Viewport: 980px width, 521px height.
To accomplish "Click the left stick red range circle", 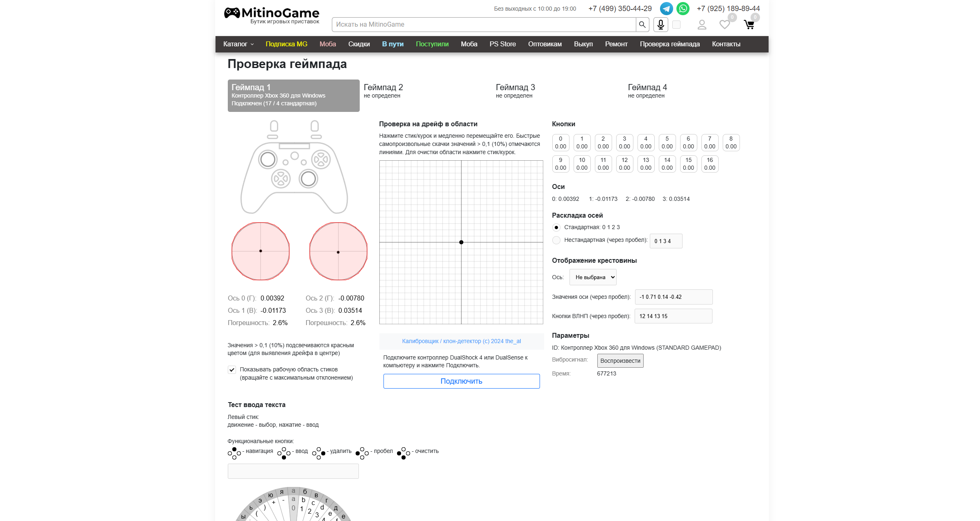I will point(261,251).
